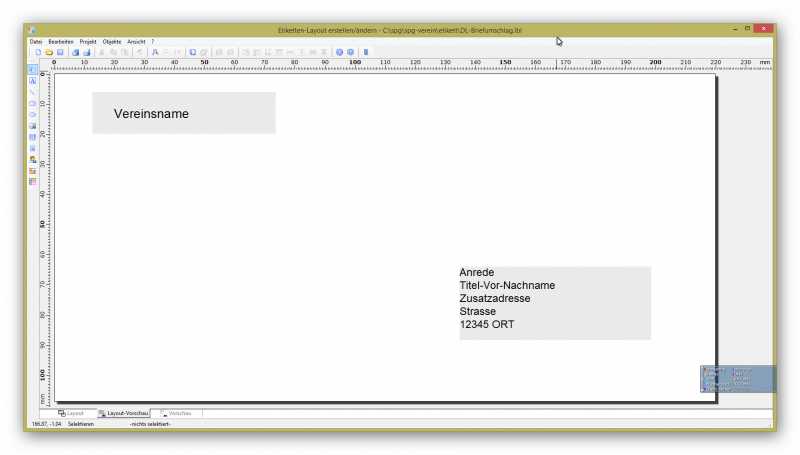The image size is (800, 455).
Task: Open the Projekt menu
Action: tap(88, 41)
